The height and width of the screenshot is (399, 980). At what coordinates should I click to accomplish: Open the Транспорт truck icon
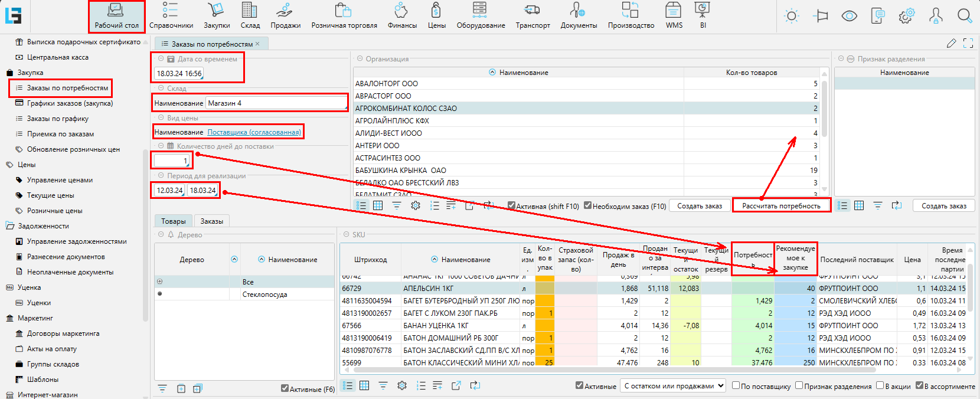tap(532, 11)
